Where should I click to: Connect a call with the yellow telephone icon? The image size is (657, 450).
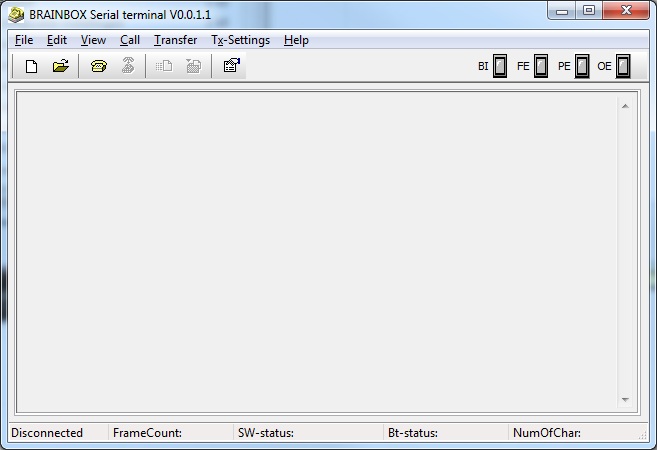click(x=98, y=66)
